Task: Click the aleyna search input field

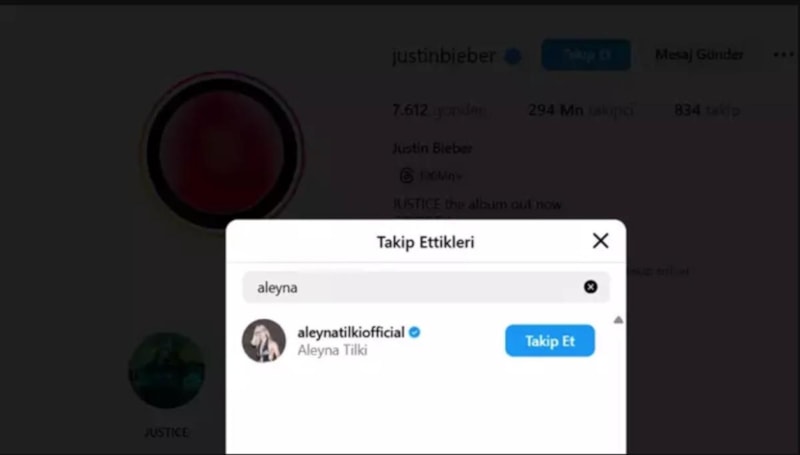Action: 426,287
